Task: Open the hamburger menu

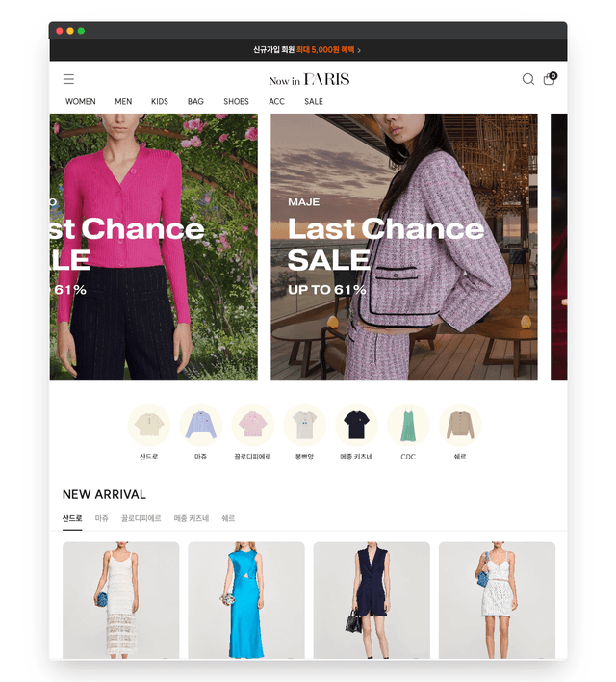Action: click(x=68, y=79)
